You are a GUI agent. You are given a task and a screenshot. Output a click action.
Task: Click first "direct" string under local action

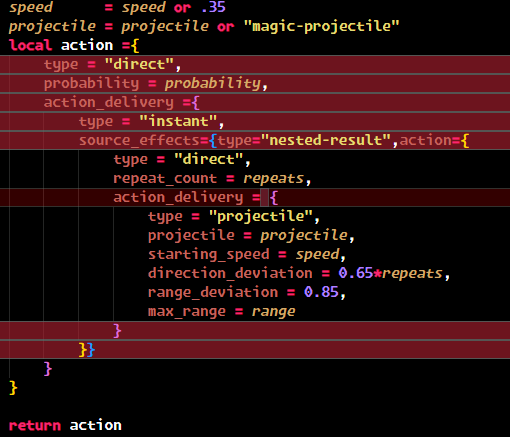pyautogui.click(x=139, y=64)
